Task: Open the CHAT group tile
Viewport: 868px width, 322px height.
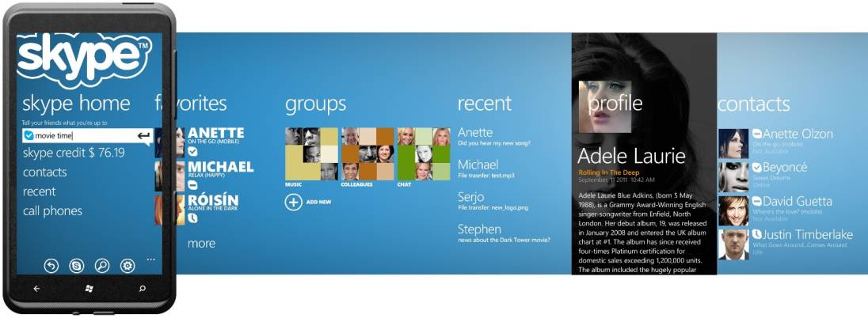Action: (x=424, y=153)
